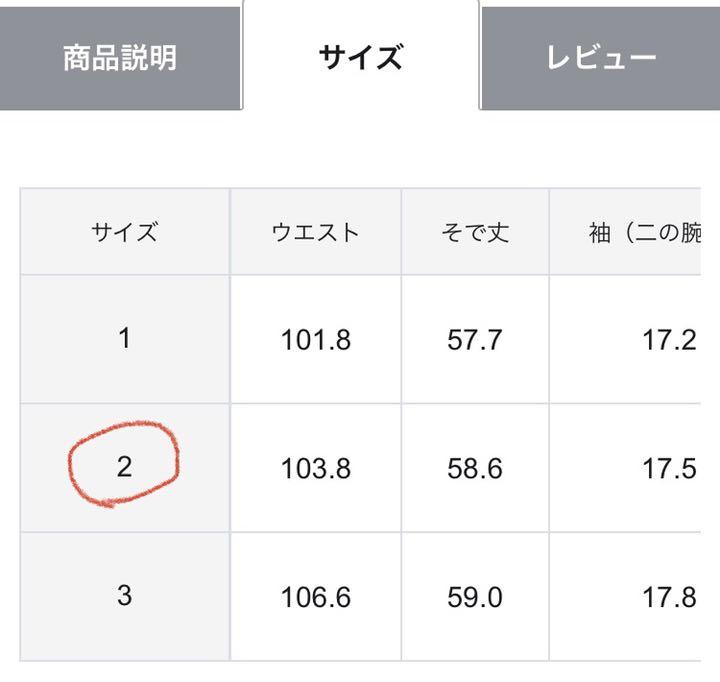Click waist value 106.6
The width and height of the screenshot is (720, 682).
point(315,597)
